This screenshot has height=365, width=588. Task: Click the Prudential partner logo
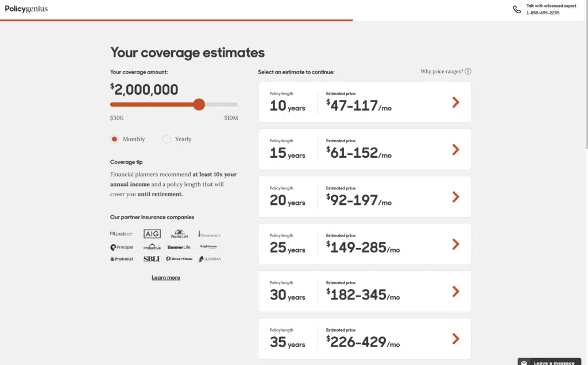point(121,259)
